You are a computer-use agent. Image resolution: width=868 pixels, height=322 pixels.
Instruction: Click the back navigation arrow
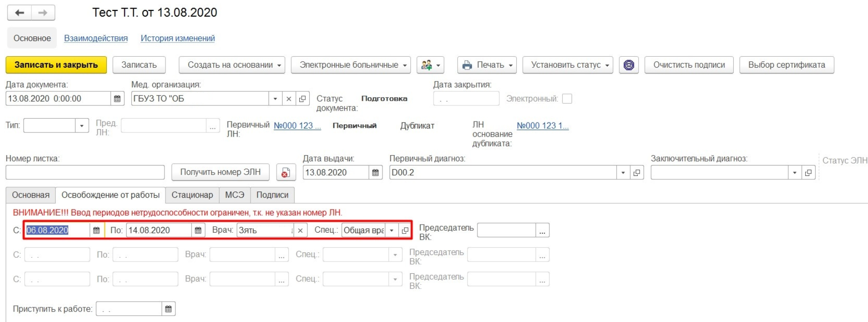19,13
